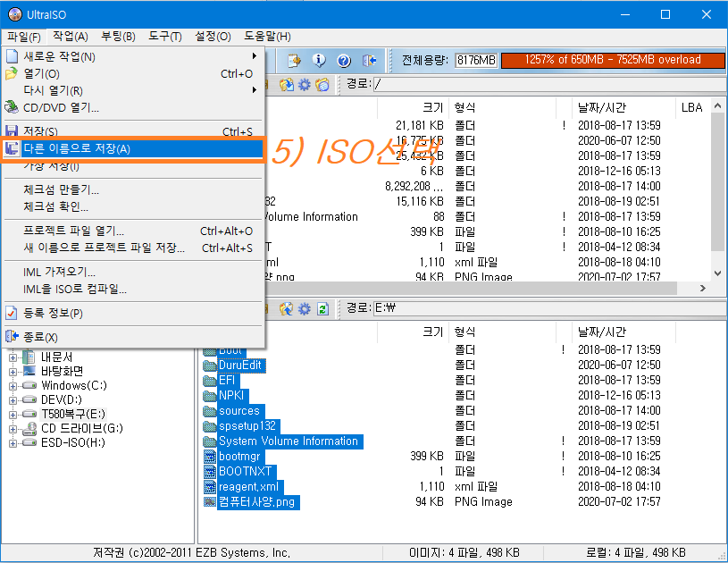Open the 설정(O) menu
Screen dimensions: 728x563
pyautogui.click(x=213, y=37)
